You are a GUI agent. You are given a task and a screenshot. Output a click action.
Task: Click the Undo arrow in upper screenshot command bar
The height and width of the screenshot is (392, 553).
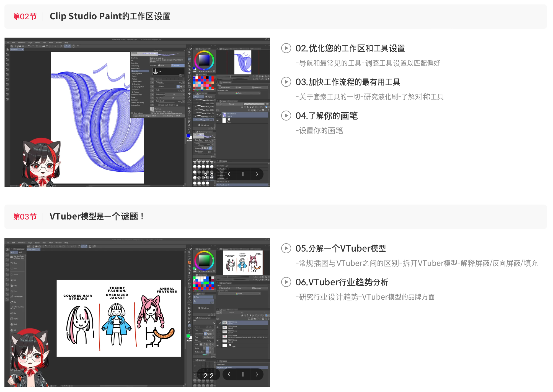click(29, 46)
